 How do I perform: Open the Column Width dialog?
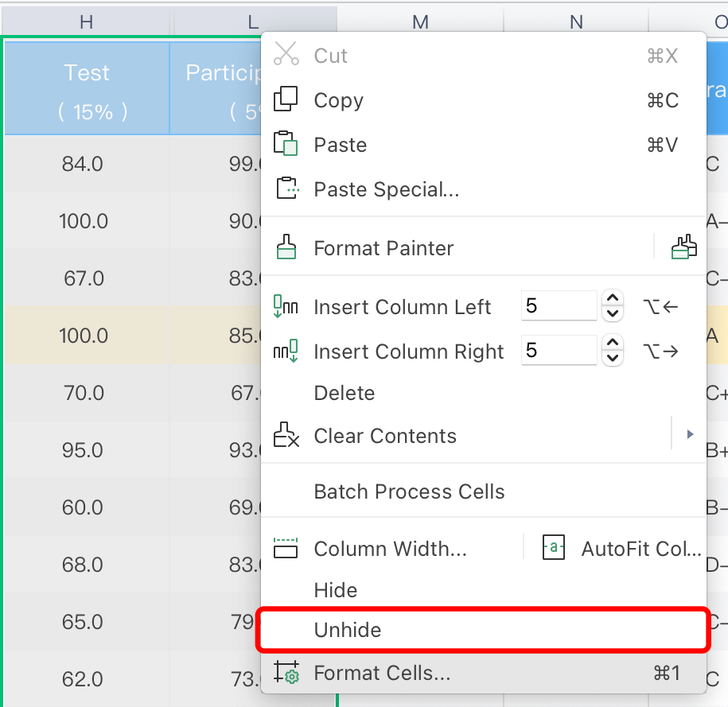390,549
